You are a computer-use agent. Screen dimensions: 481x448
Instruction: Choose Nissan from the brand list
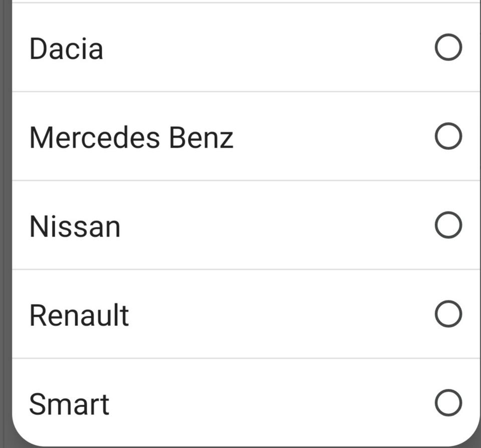[x=75, y=227]
